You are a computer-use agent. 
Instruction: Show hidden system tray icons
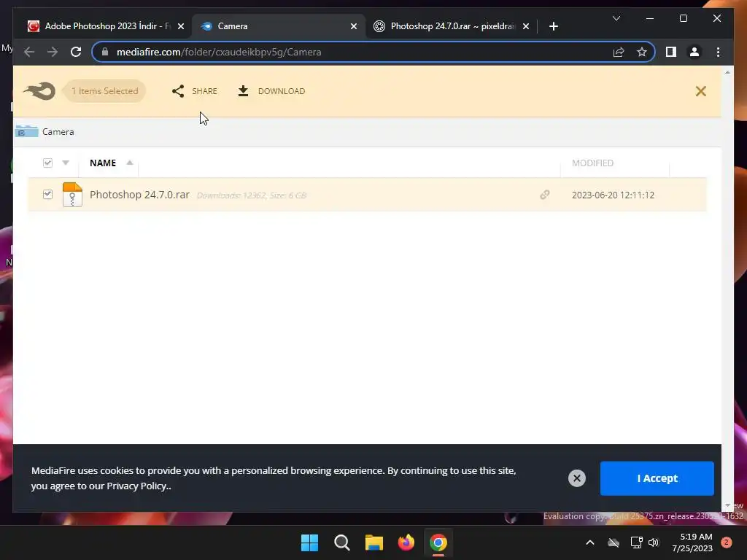(x=589, y=542)
